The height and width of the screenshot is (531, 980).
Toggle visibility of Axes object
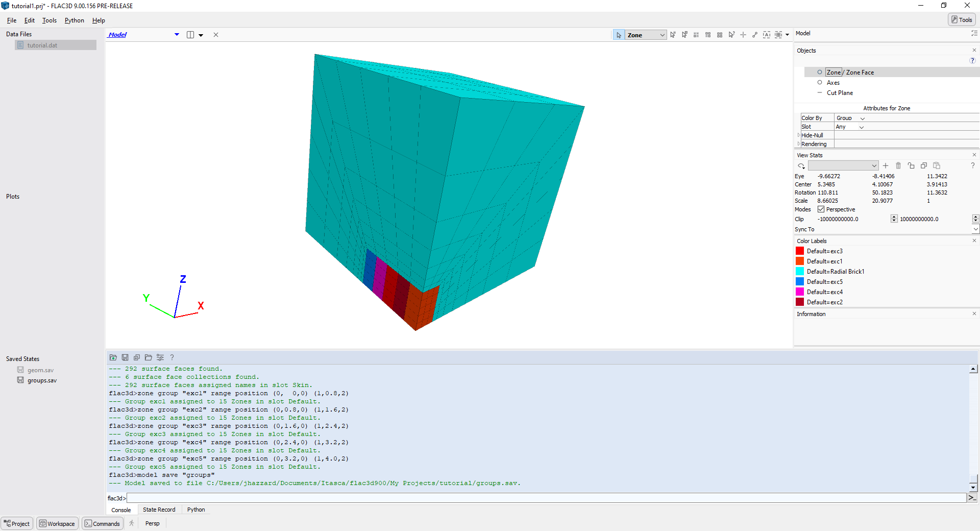point(820,83)
